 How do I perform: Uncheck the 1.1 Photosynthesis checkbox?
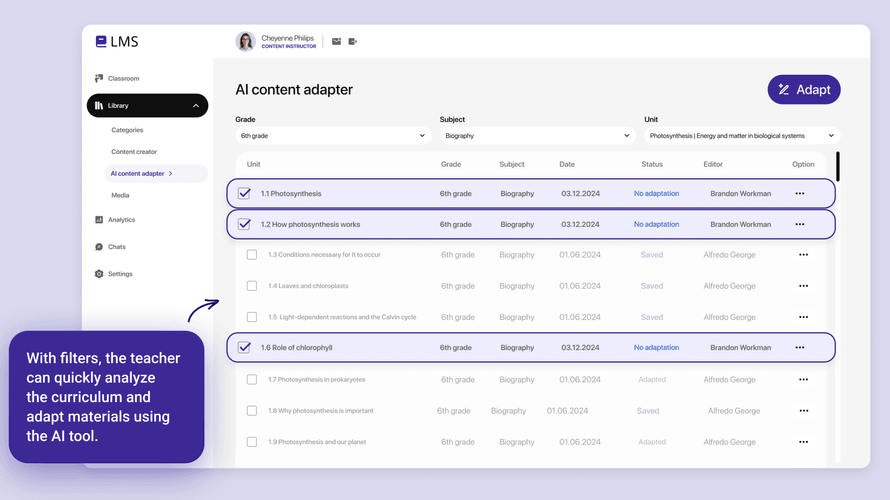244,194
